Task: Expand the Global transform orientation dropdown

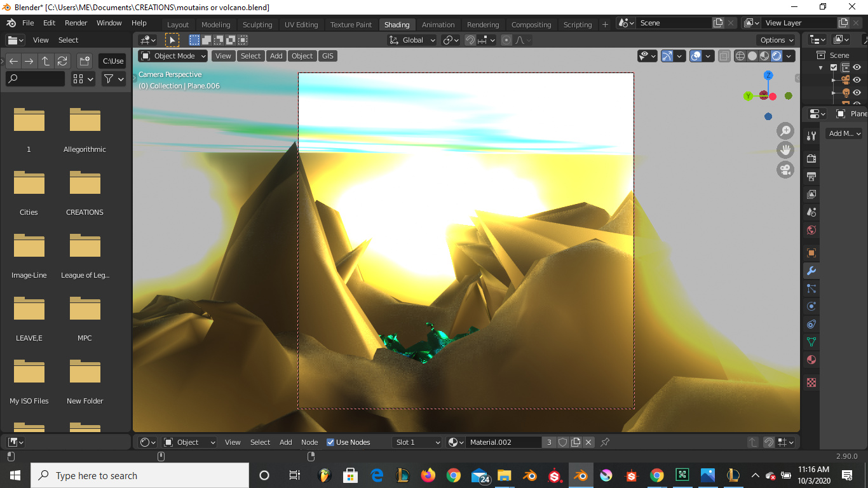Action: (412, 40)
